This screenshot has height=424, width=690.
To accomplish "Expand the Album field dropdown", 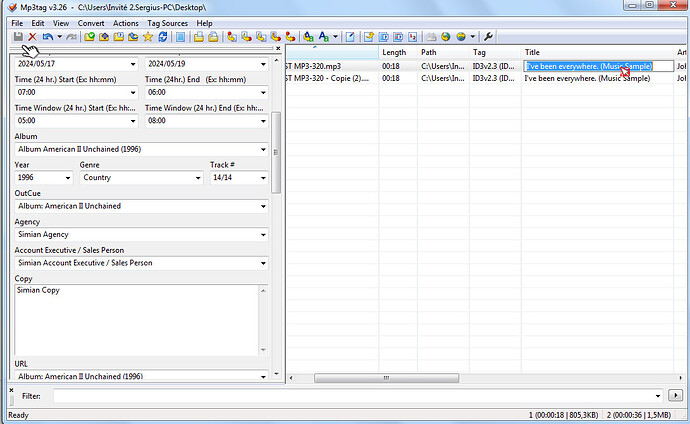I will pyautogui.click(x=263, y=150).
